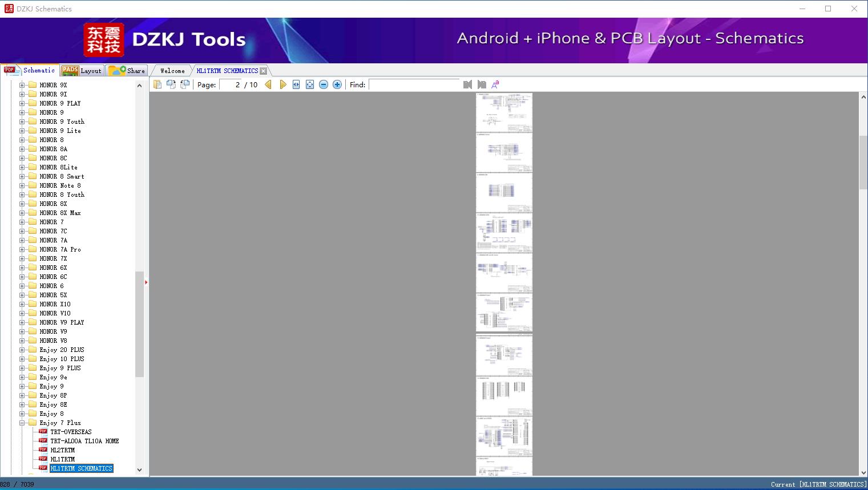Image resolution: width=868 pixels, height=490 pixels.
Task: Click the tree panel scroll up arrow
Action: click(x=139, y=86)
